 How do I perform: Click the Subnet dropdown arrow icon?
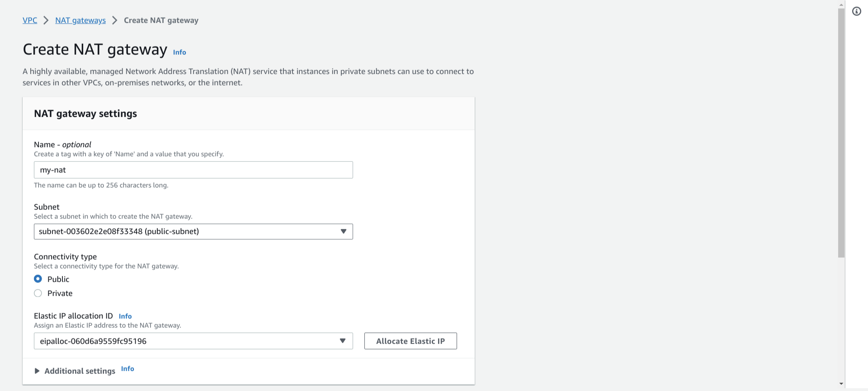(x=344, y=231)
